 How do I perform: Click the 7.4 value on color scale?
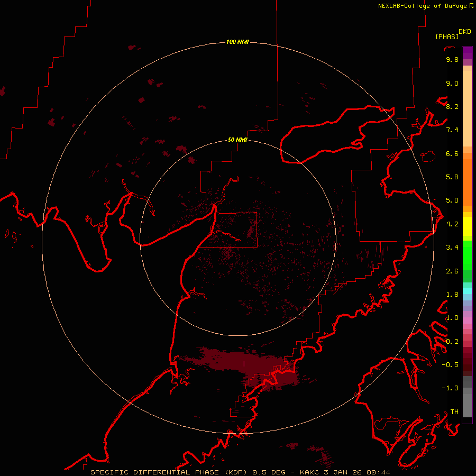point(452,130)
